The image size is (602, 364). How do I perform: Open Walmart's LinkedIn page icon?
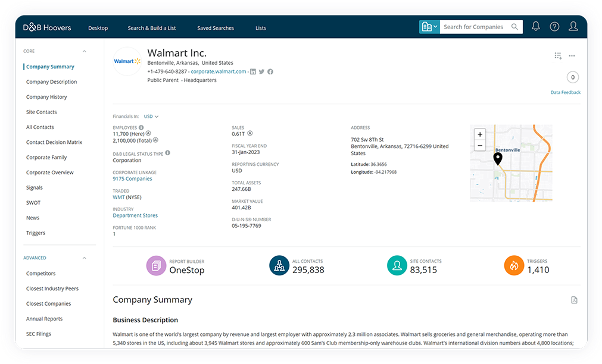coord(253,71)
